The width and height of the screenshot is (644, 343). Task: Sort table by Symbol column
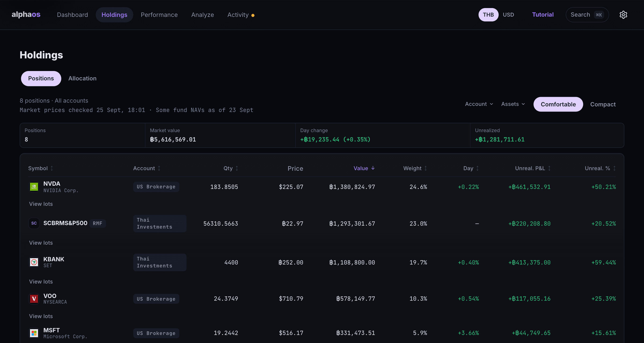point(41,168)
